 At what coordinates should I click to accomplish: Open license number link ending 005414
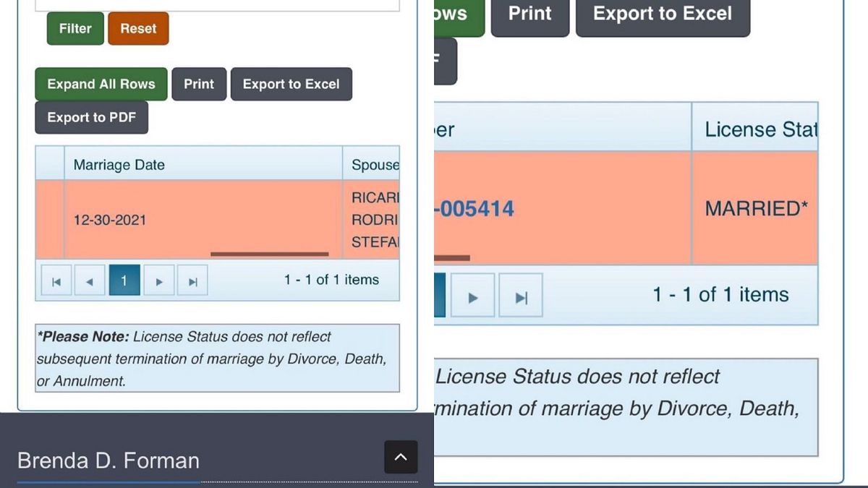click(477, 209)
